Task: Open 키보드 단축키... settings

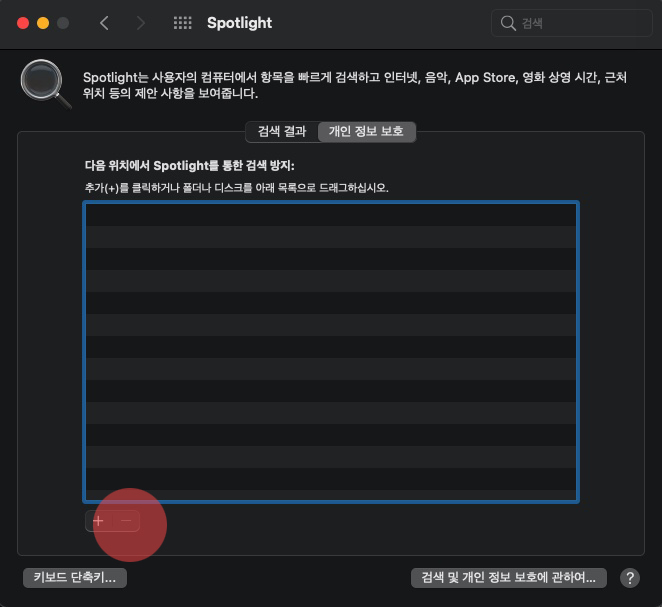Action: [75, 577]
